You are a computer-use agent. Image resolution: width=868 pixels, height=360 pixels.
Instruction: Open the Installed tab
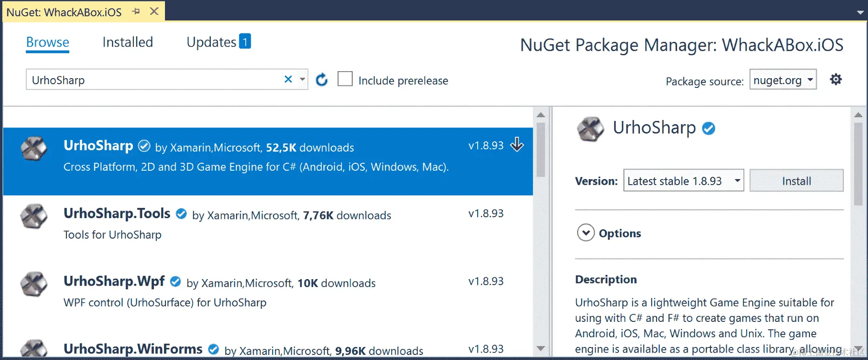click(127, 42)
